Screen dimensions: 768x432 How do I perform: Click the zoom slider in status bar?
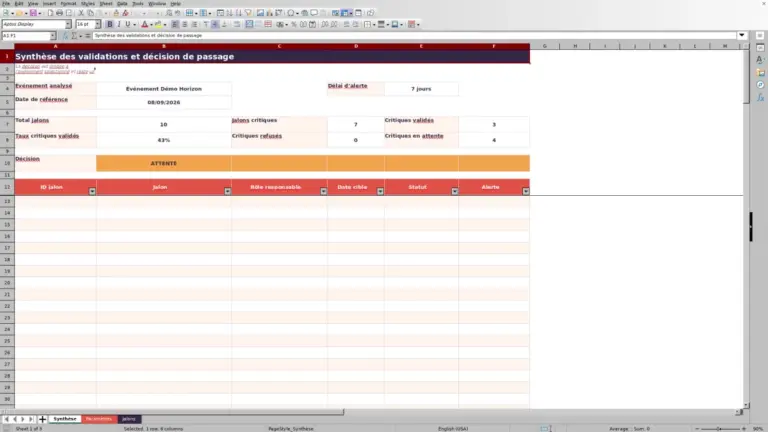(720, 429)
